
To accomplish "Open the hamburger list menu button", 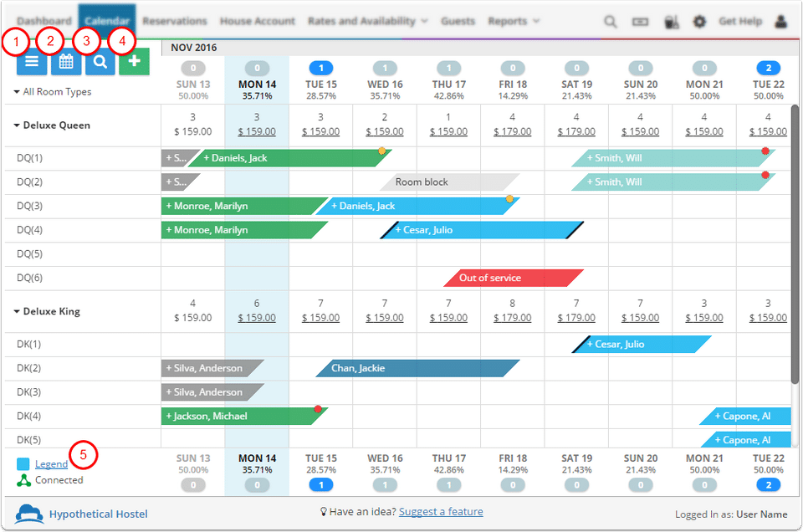I will coord(31,62).
